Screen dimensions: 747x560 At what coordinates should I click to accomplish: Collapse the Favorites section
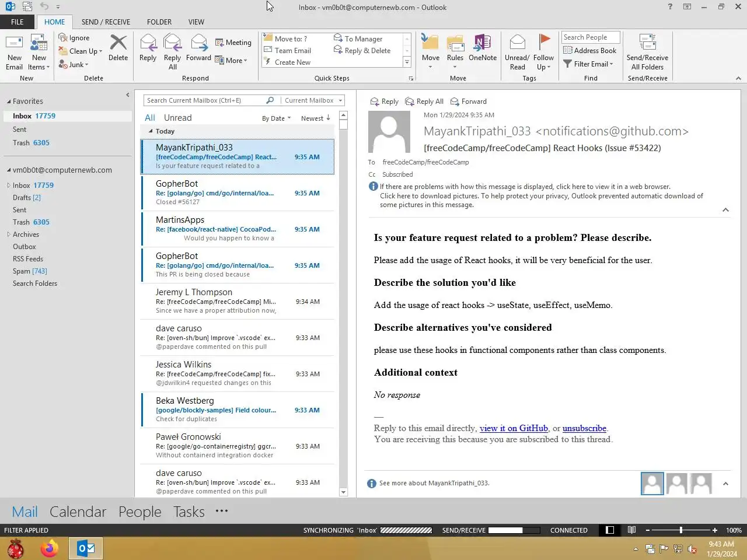pyautogui.click(x=9, y=101)
